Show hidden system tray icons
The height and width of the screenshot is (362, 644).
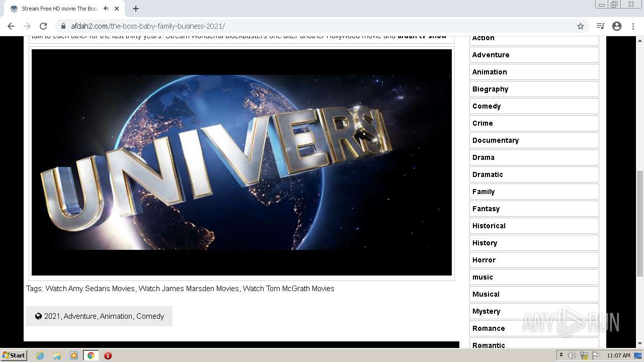[x=561, y=355]
